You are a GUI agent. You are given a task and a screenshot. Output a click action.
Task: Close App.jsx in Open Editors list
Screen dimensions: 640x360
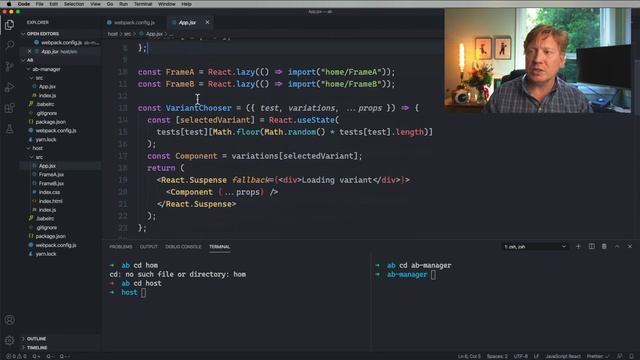point(29,51)
